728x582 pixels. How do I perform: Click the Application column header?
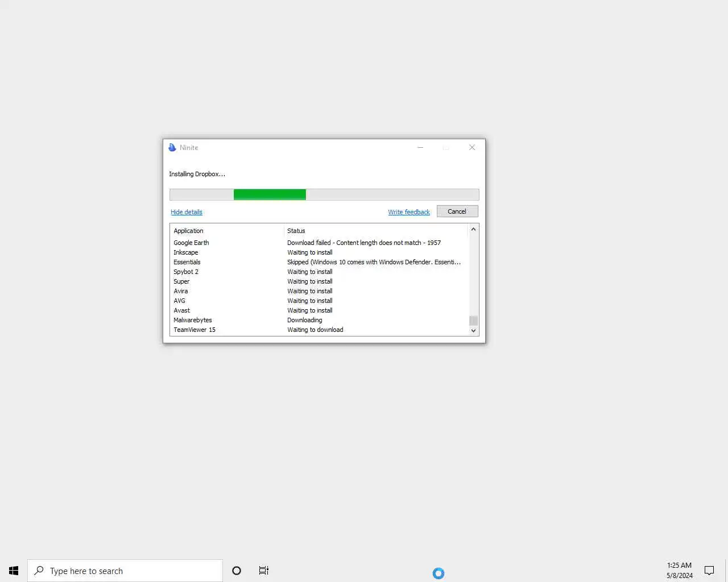click(x=227, y=231)
